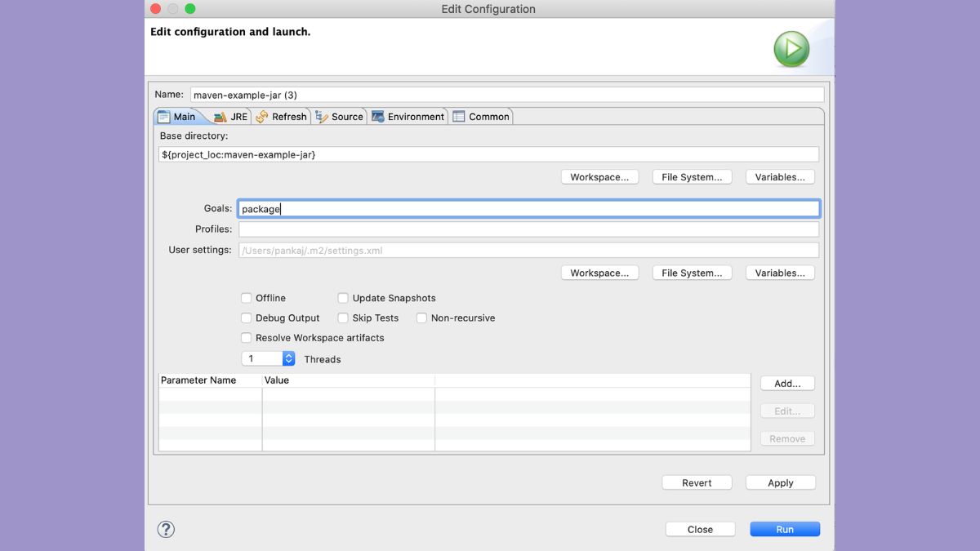This screenshot has height=551, width=980.
Task: Enable Resolve Workspace artifacts
Action: tap(246, 337)
